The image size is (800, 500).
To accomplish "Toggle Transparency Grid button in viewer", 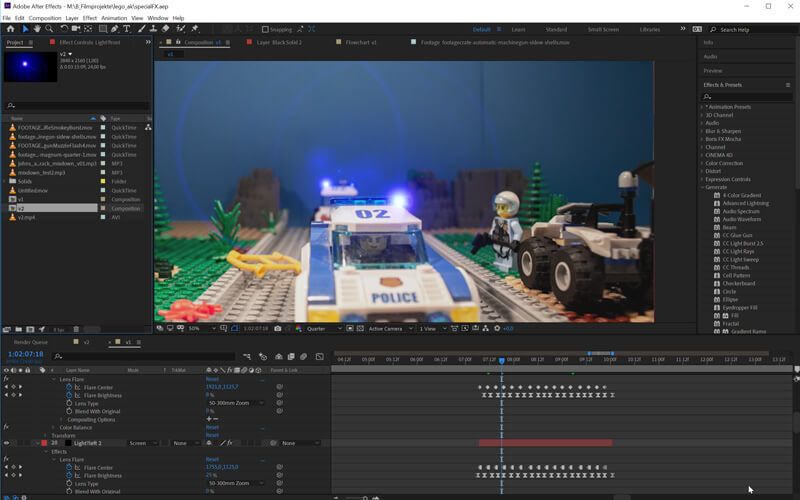I will point(360,329).
